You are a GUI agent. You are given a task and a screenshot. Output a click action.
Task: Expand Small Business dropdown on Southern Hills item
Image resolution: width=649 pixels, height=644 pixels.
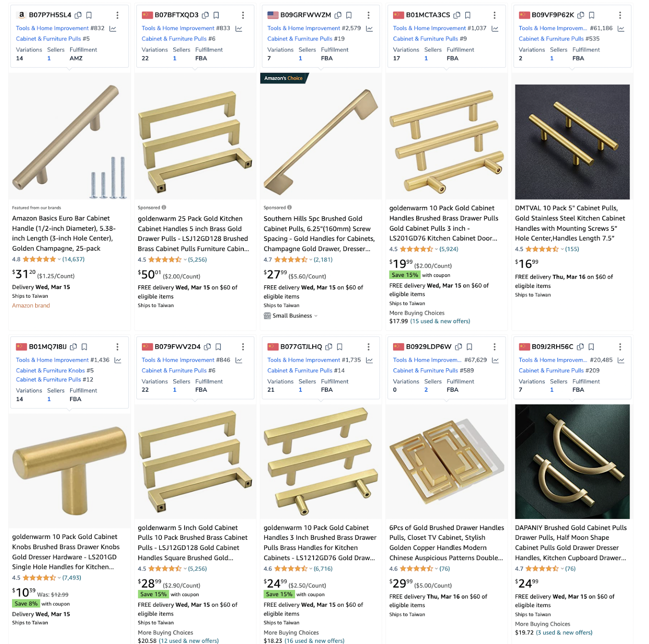pos(316,316)
